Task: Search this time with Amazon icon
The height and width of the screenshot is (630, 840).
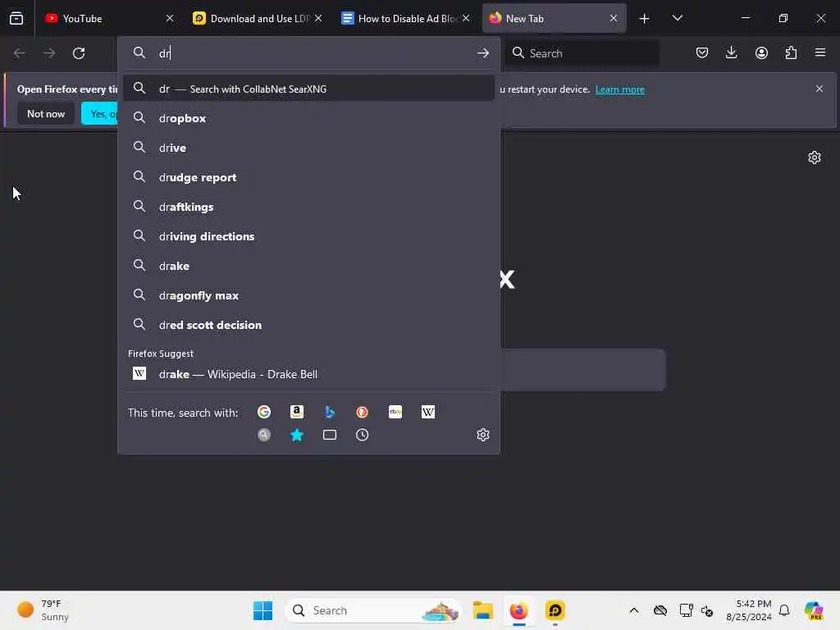Action: (x=297, y=412)
